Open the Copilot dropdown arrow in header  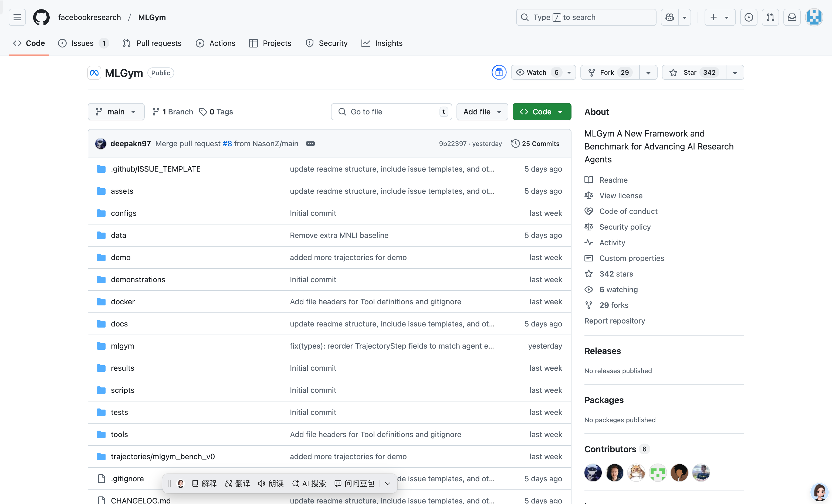[684, 17]
